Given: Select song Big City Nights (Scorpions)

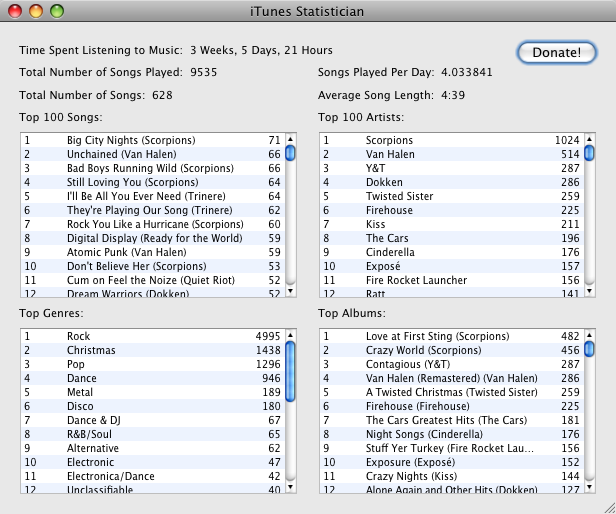Looking at the screenshot, I should pyautogui.click(x=153, y=140).
